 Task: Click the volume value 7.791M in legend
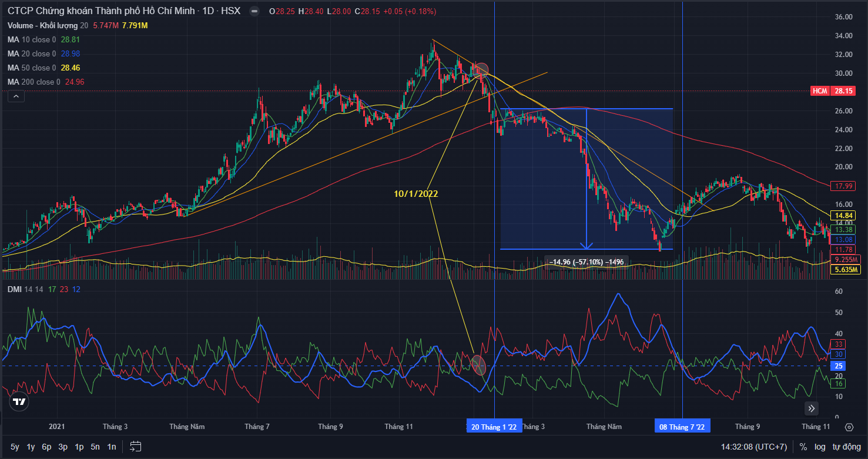[135, 25]
